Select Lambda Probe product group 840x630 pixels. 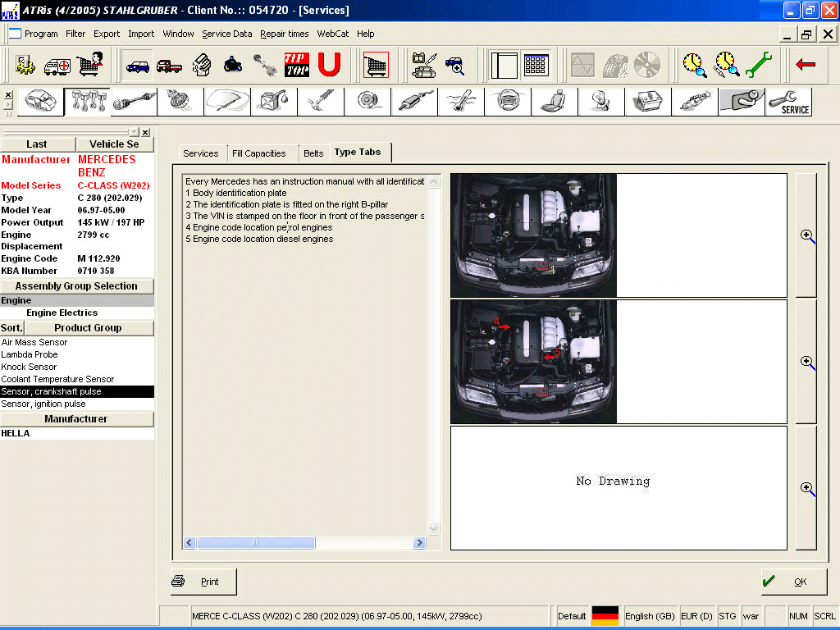point(77,354)
